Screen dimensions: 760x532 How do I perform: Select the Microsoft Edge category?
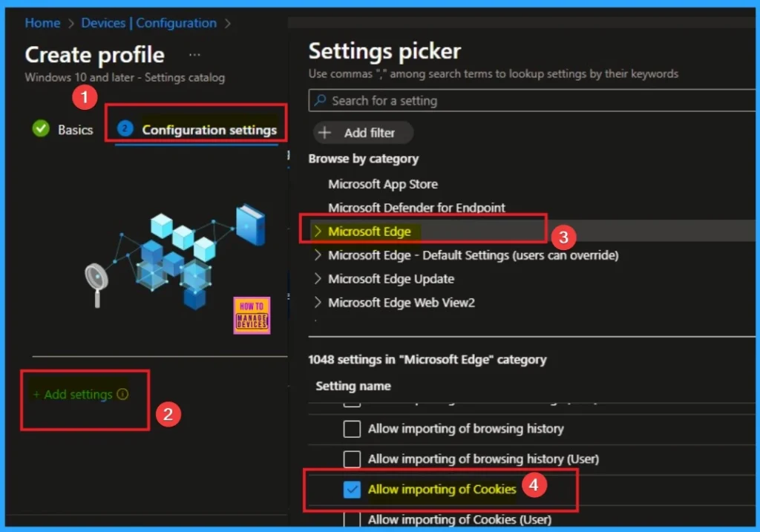(x=370, y=231)
